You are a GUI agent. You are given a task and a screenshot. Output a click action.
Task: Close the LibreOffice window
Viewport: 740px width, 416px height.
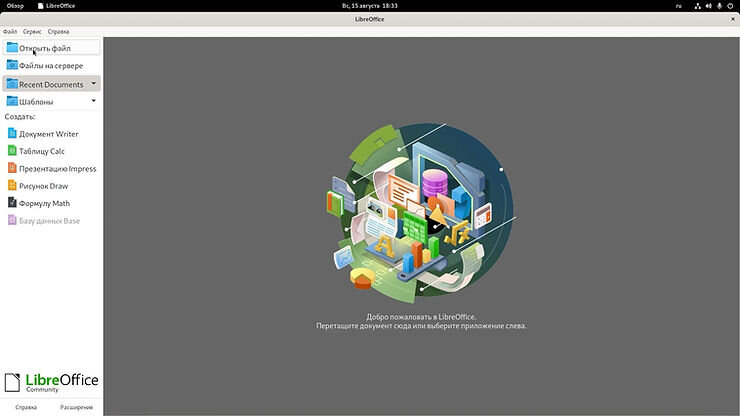[732, 19]
